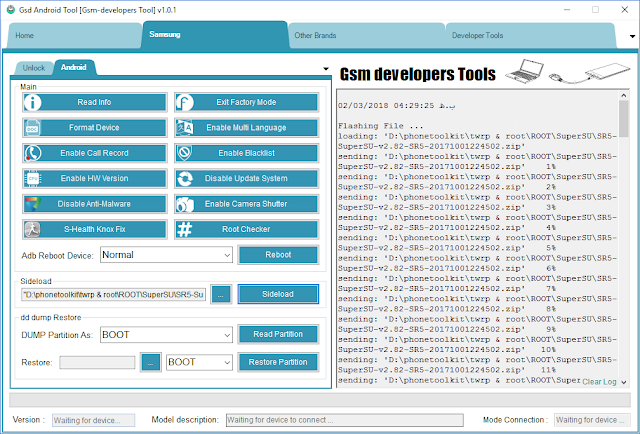Click the document icon on Format Device
The height and width of the screenshot is (434, 640).
click(32, 128)
